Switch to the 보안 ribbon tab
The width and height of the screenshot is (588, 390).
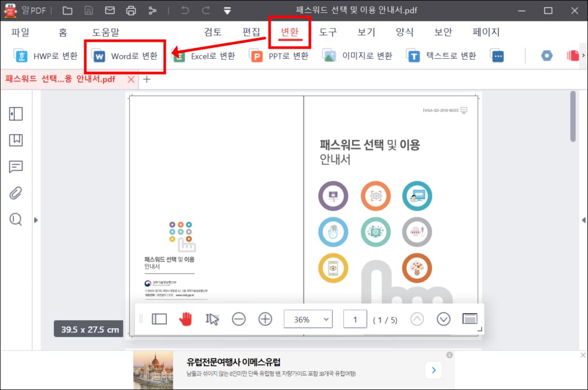point(442,32)
